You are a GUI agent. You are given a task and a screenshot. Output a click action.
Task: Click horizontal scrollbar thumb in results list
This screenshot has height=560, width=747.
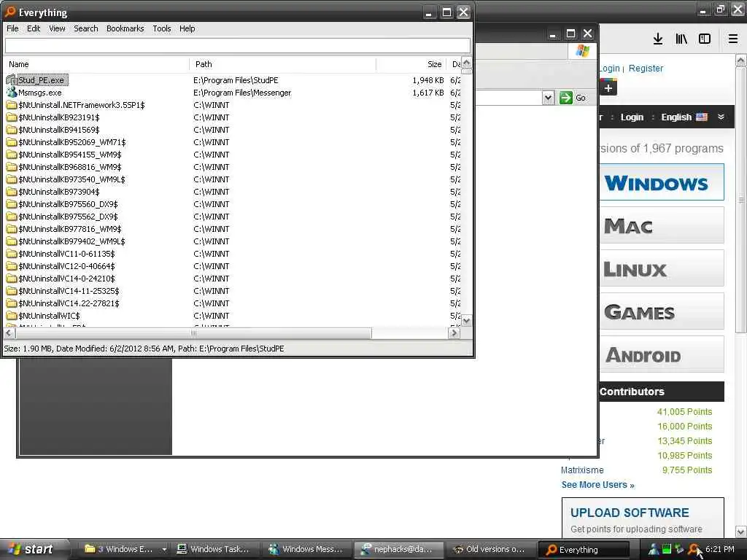pyautogui.click(x=193, y=332)
